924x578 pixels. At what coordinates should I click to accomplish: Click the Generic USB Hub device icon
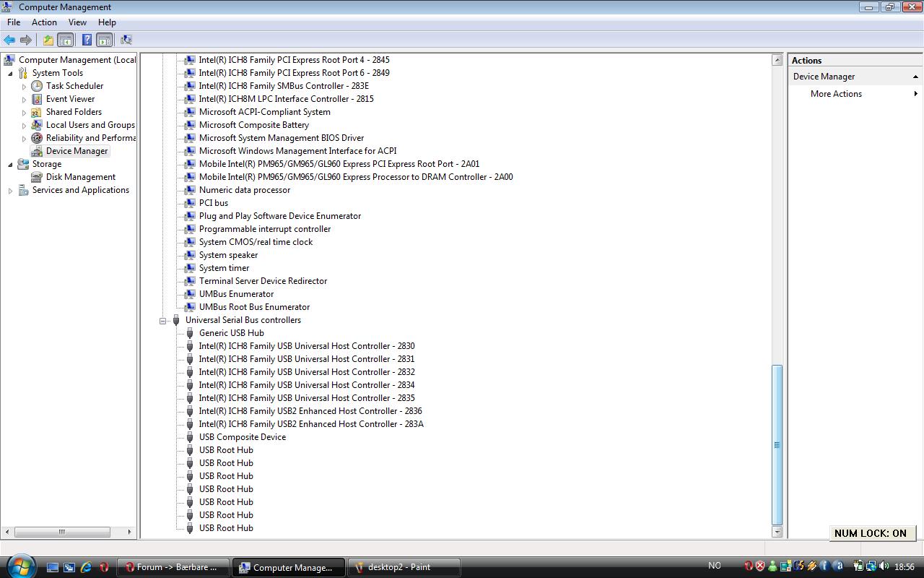[190, 333]
